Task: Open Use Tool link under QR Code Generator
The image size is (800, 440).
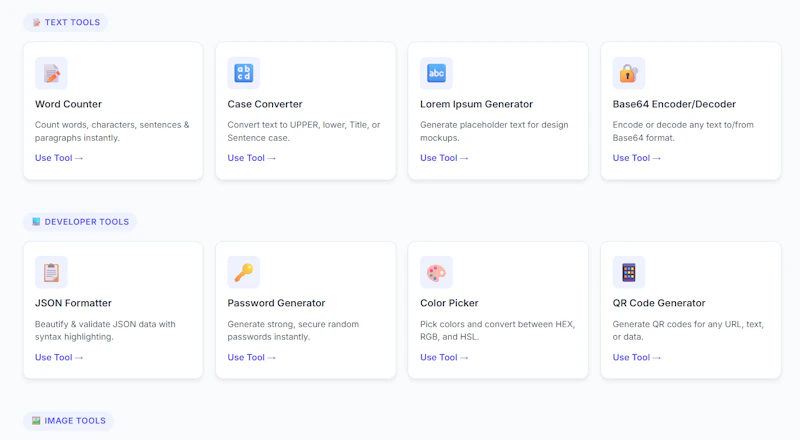Action: point(637,357)
